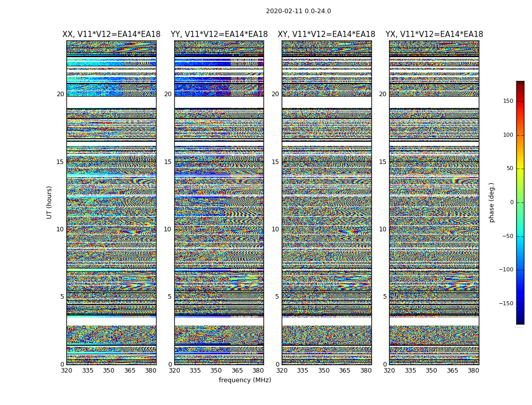Click the XX, V11*V12=EA14*EA18 panel title
532x405 pixels.
[x=111, y=34]
